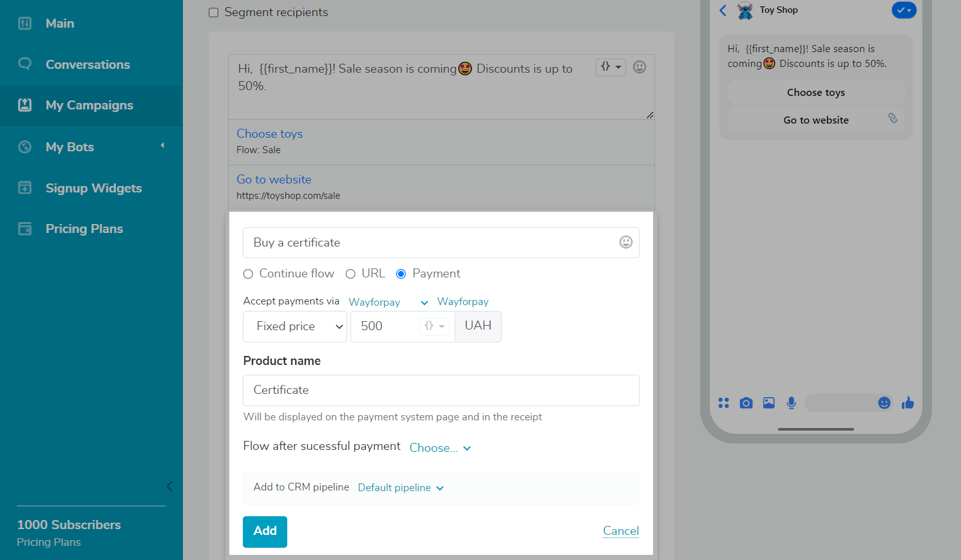The image size is (961, 560).
Task: Click the Product name input field
Action: (x=441, y=390)
